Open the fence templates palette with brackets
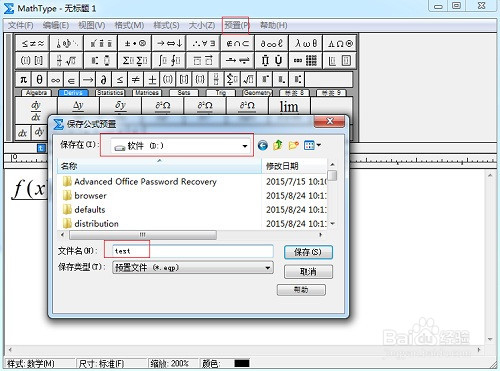 (x=32, y=61)
